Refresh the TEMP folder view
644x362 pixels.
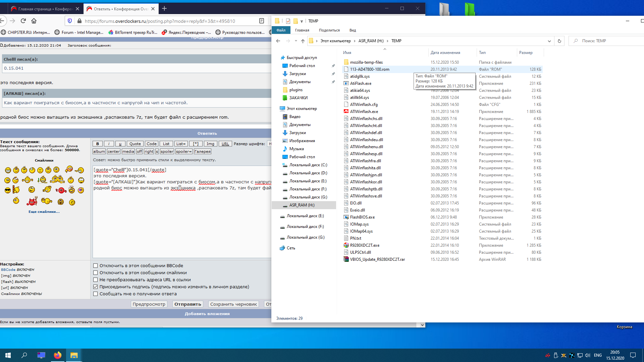point(559,41)
